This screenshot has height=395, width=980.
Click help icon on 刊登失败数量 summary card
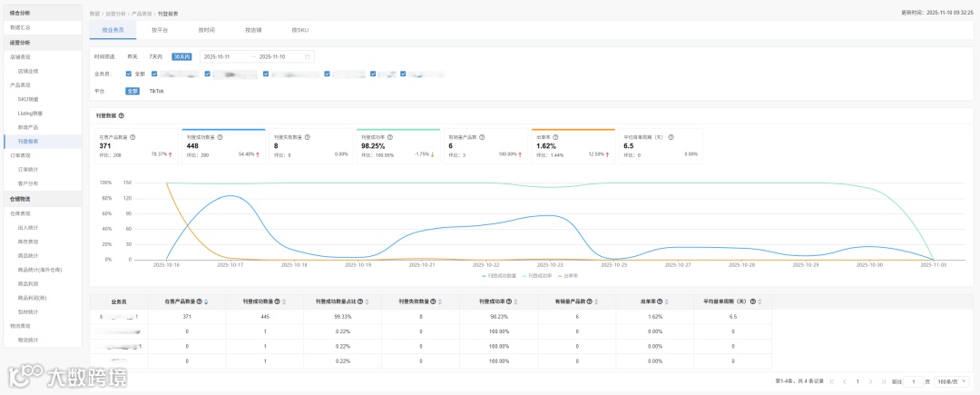coord(308,137)
